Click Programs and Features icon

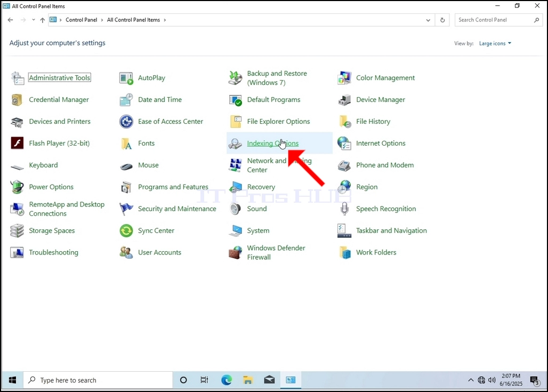(126, 187)
